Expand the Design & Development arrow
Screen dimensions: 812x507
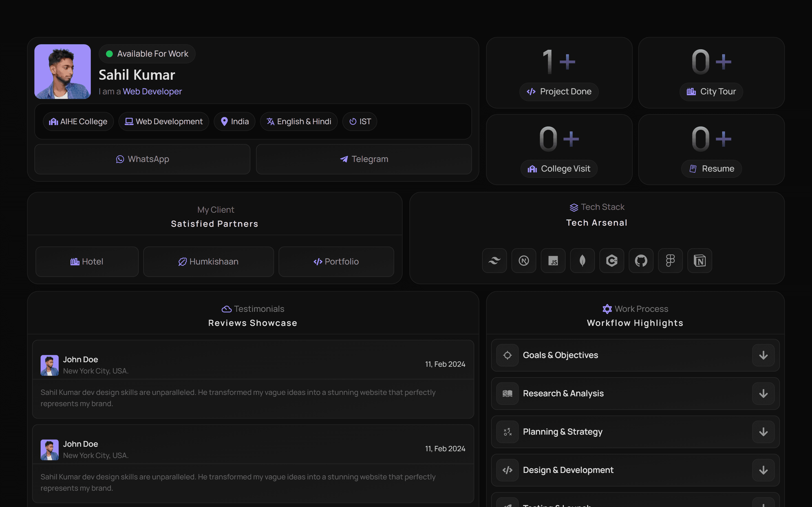(x=763, y=470)
